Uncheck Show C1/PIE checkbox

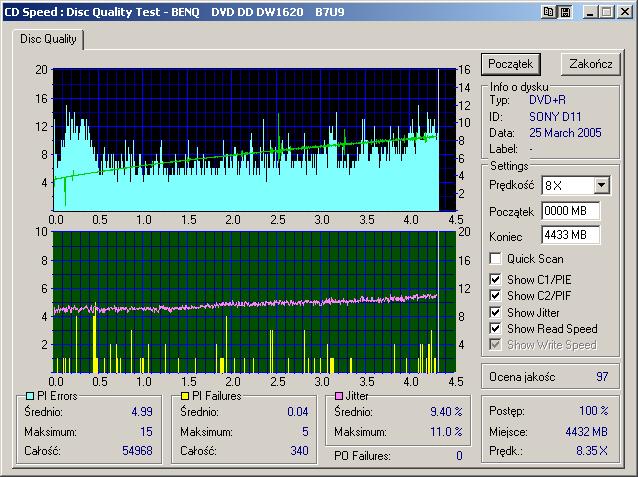coord(495,280)
